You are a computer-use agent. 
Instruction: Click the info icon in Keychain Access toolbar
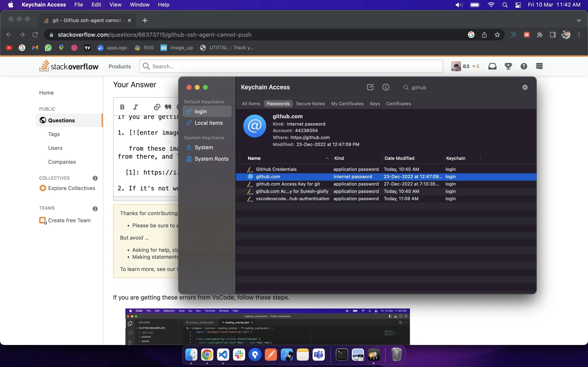tap(386, 87)
